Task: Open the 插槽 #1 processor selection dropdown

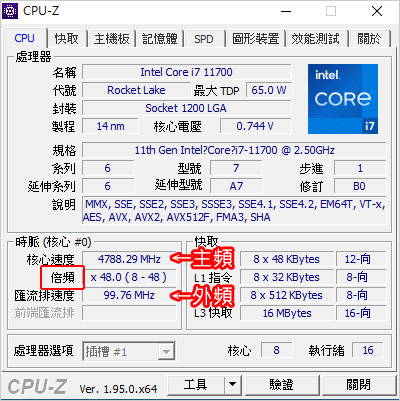Action: coord(129,351)
